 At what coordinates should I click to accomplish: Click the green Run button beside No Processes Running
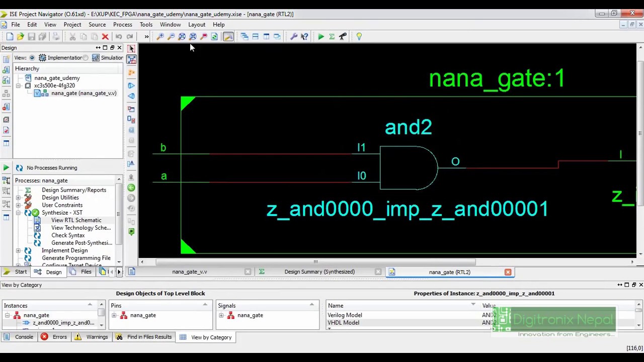pos(6,168)
